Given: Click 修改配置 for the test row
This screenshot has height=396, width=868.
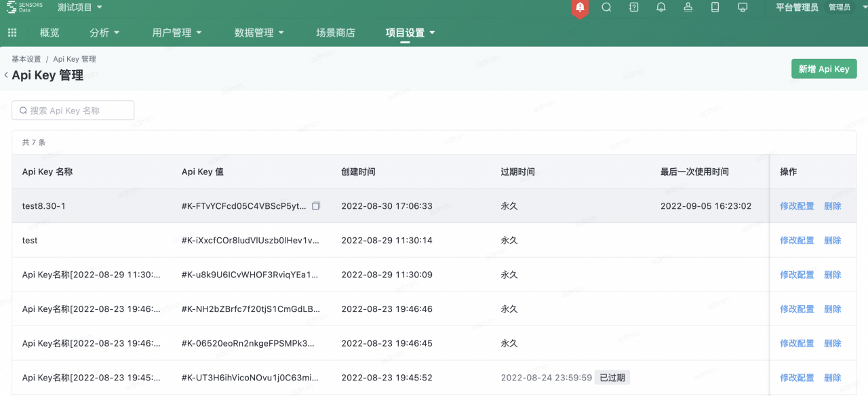Looking at the screenshot, I should click(x=797, y=241).
